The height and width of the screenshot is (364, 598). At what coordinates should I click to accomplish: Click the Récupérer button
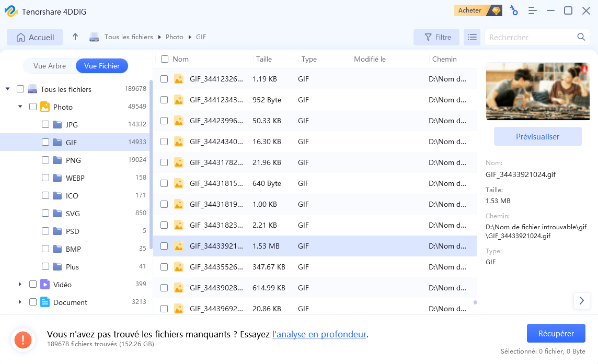pos(556,334)
